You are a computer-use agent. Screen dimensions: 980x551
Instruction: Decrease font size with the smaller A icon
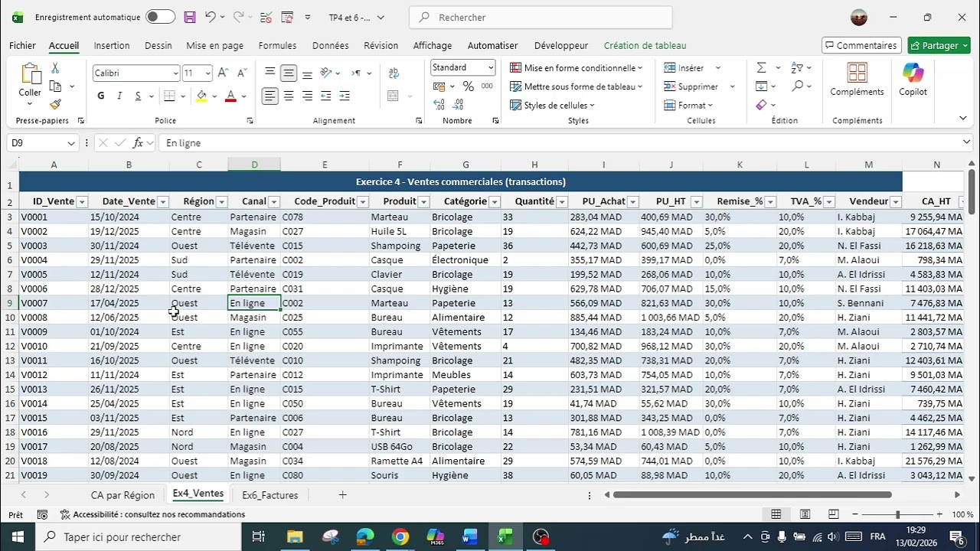click(242, 73)
